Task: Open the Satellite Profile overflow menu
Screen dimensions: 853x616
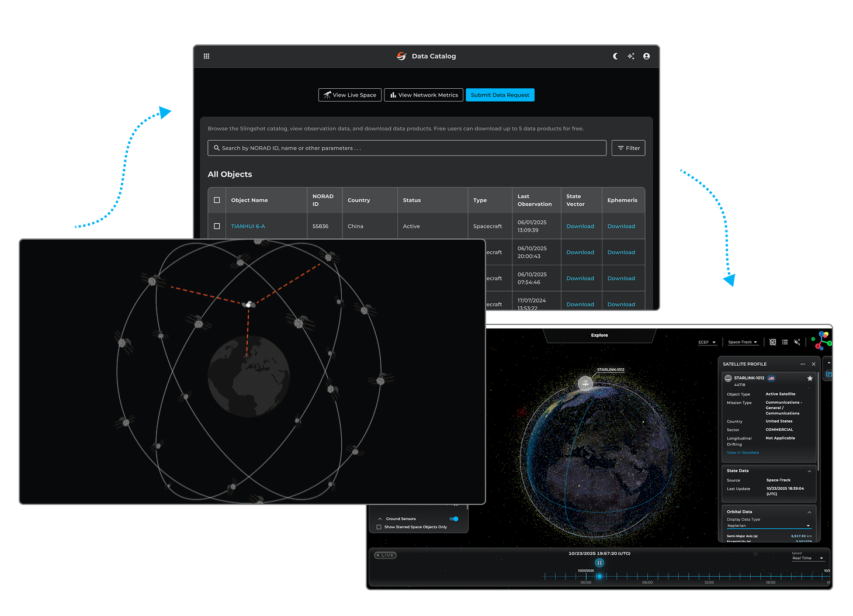Action: 803,364
